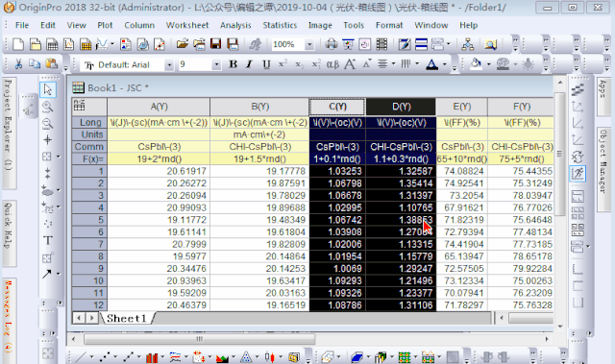Toggle underline formatting
Screen dimensions: 615x364
point(266,64)
